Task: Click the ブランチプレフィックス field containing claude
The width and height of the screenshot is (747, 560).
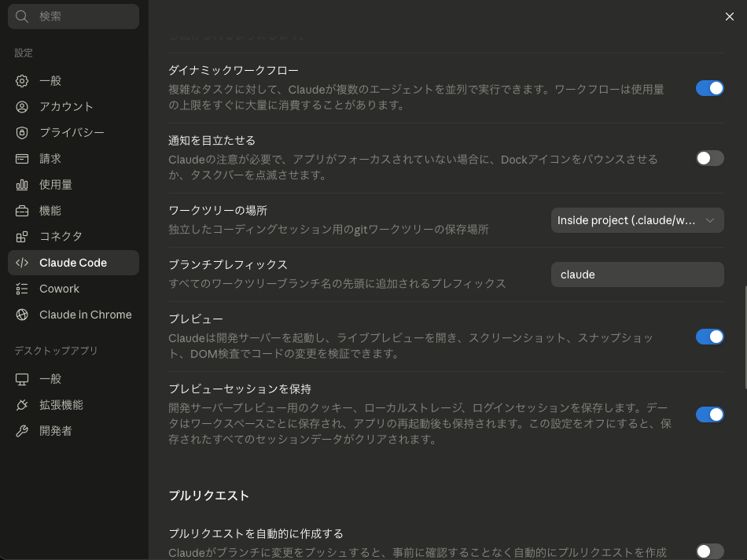Action: [638, 274]
